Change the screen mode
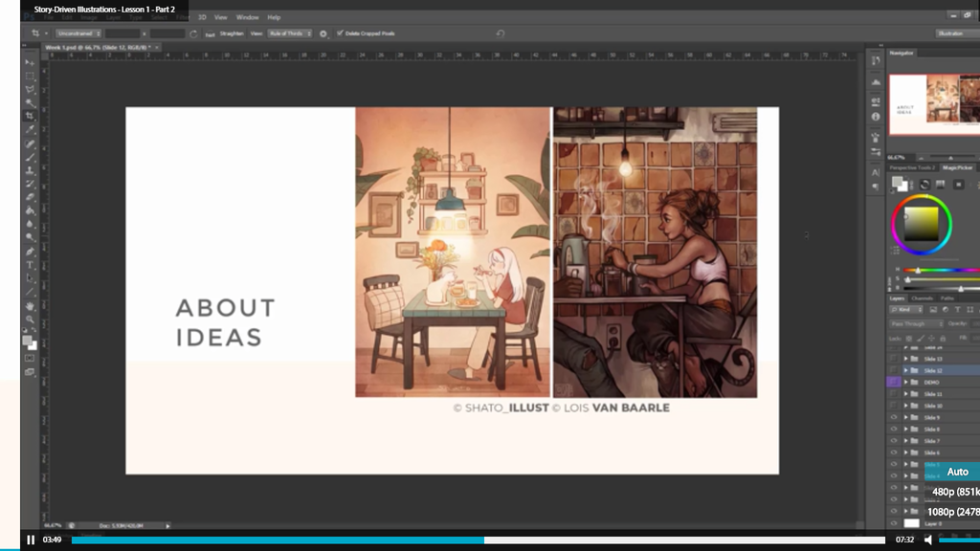The height and width of the screenshot is (551, 980). 30,372
